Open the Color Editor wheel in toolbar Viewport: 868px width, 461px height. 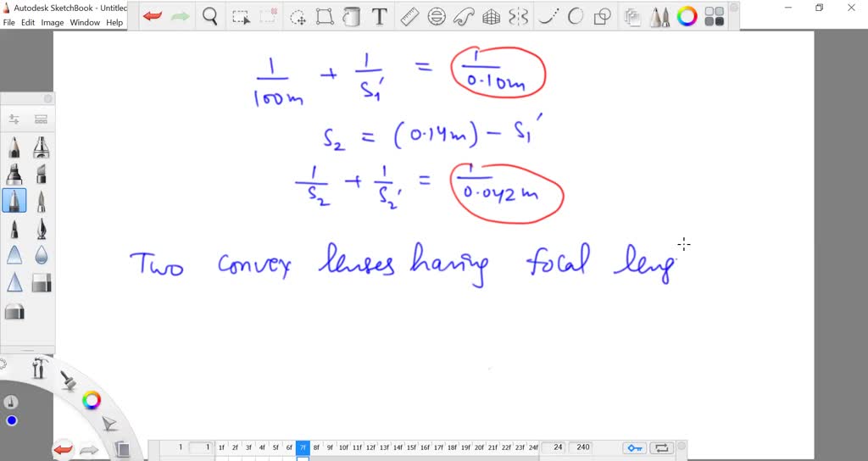click(687, 17)
